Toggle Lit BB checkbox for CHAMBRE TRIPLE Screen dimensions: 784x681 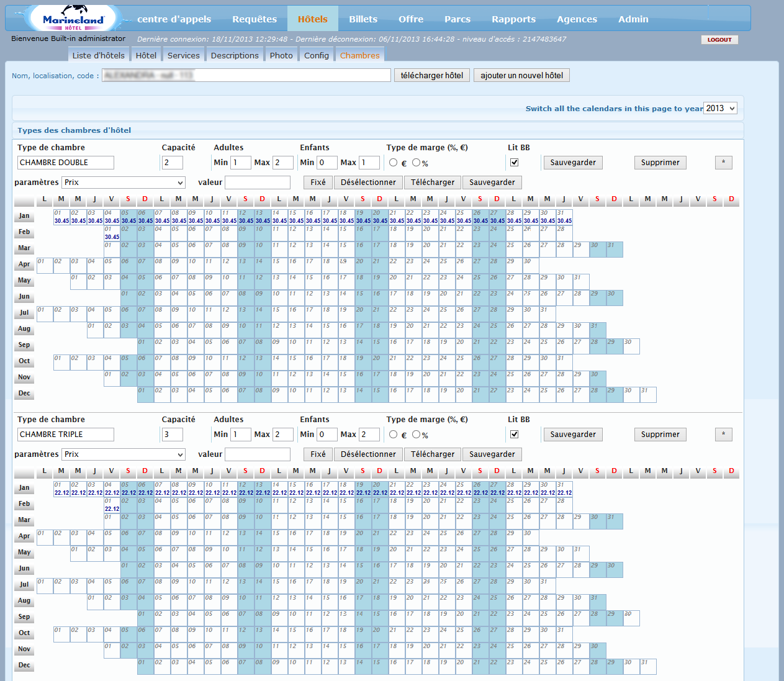[514, 435]
